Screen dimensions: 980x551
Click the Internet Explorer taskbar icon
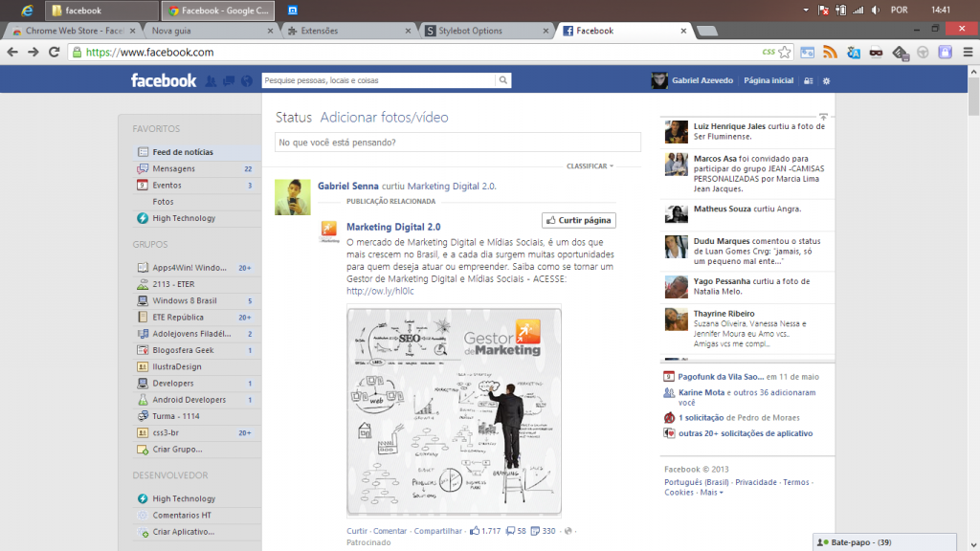(26, 10)
